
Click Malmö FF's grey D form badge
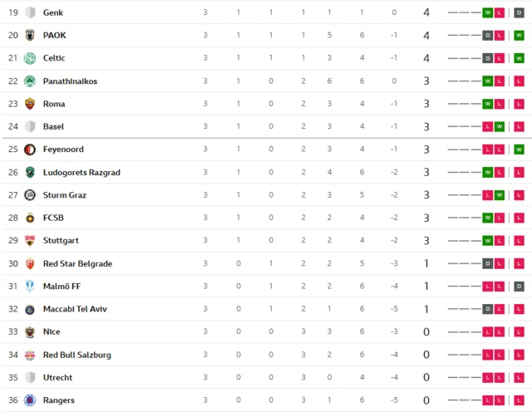tap(519, 287)
